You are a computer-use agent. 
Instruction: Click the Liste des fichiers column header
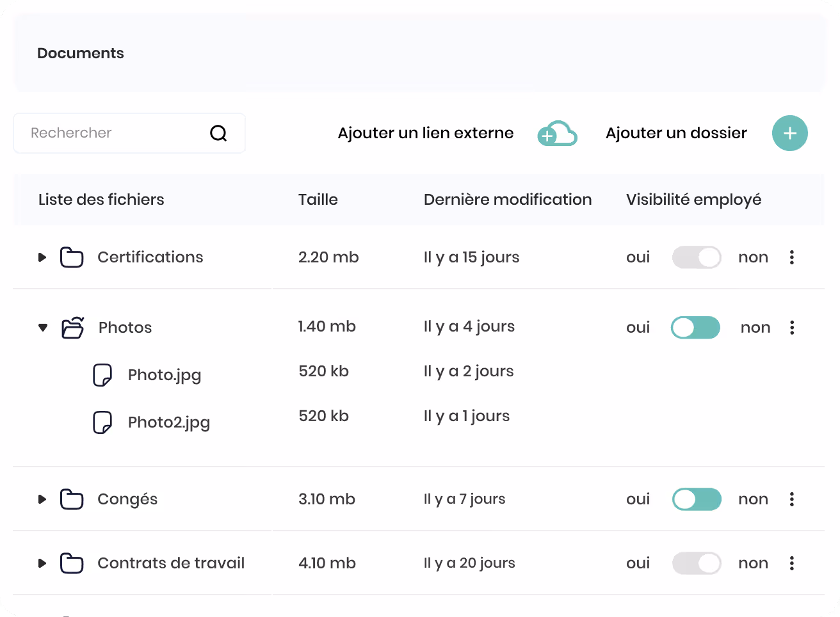101,200
